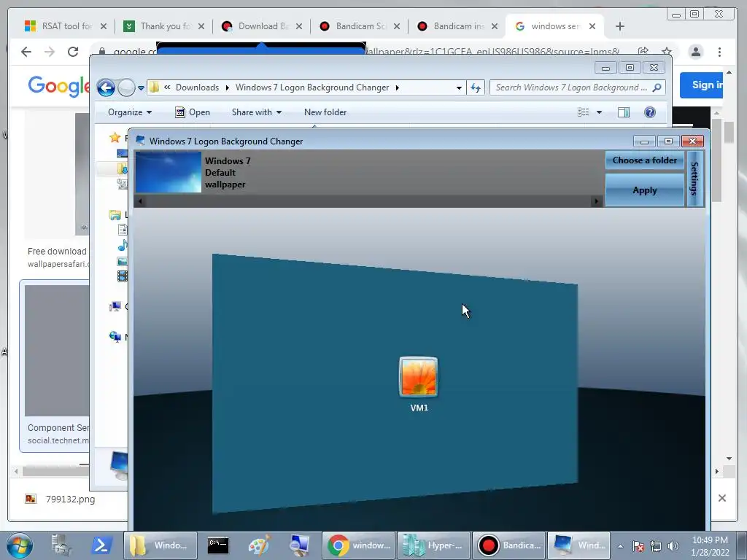This screenshot has width=747, height=560.
Task: Open a new Chrome tab
Action: [620, 26]
